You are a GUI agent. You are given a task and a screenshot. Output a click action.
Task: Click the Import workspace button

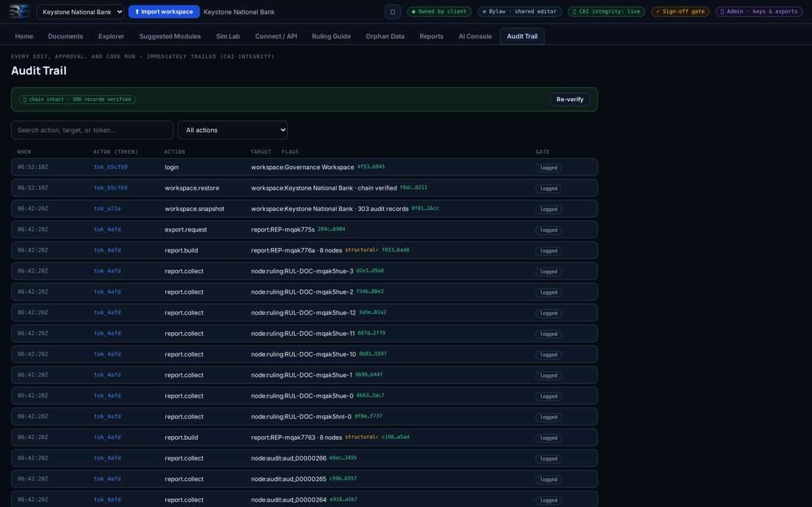click(164, 11)
